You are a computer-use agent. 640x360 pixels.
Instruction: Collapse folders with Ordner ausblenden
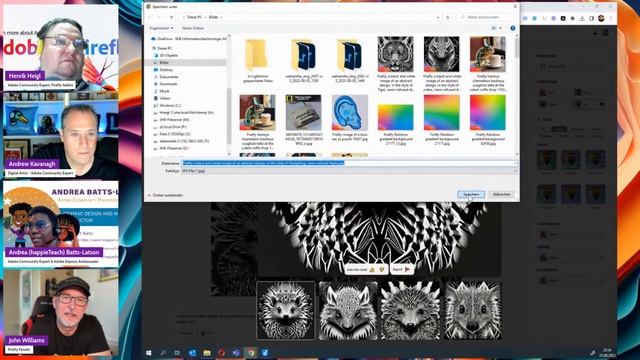tap(165, 196)
